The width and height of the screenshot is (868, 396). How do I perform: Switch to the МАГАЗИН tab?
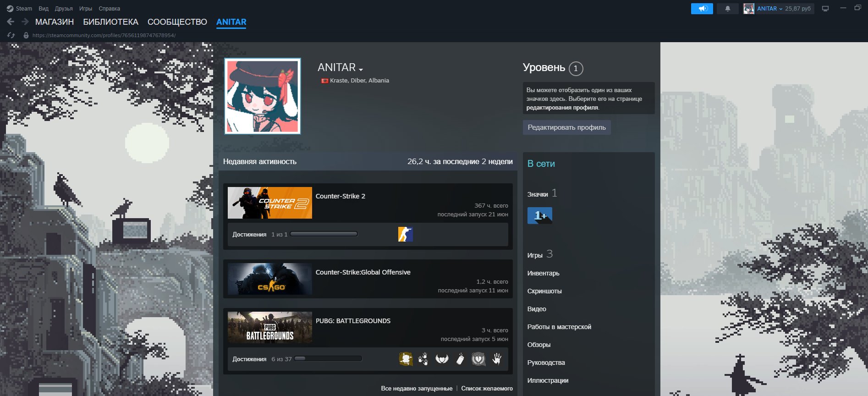tap(55, 22)
